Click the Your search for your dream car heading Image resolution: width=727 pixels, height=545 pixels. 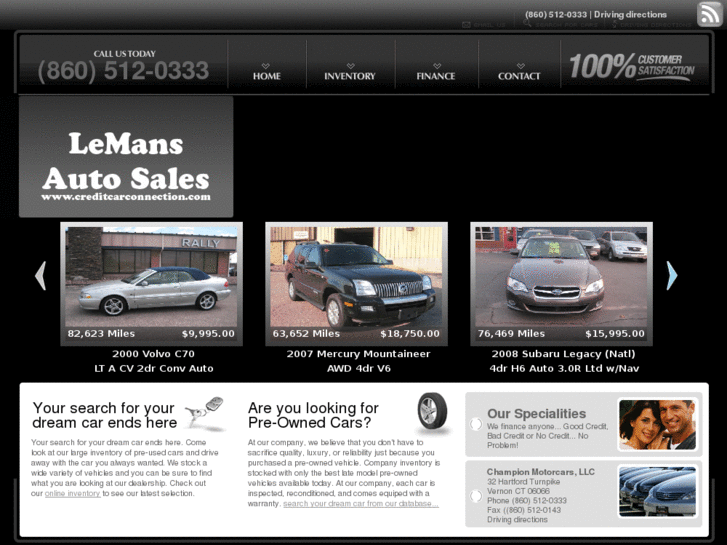pos(104,415)
